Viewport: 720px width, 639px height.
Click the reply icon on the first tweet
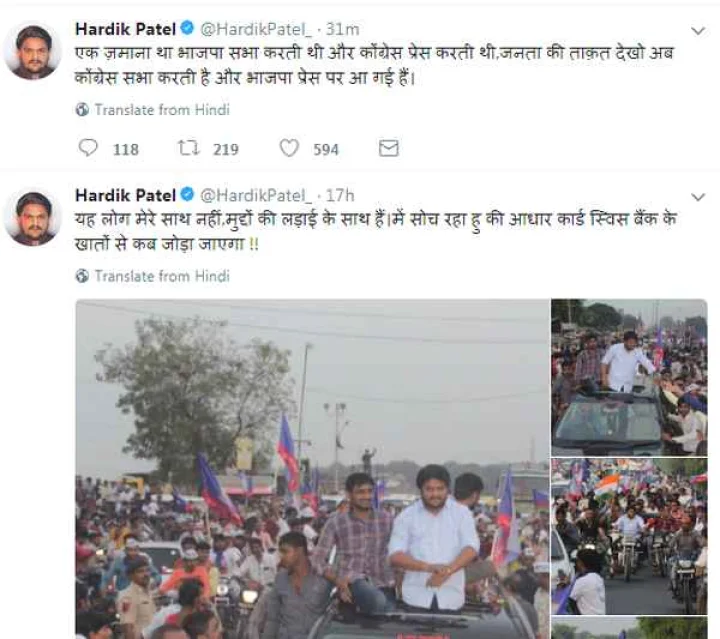(x=88, y=148)
